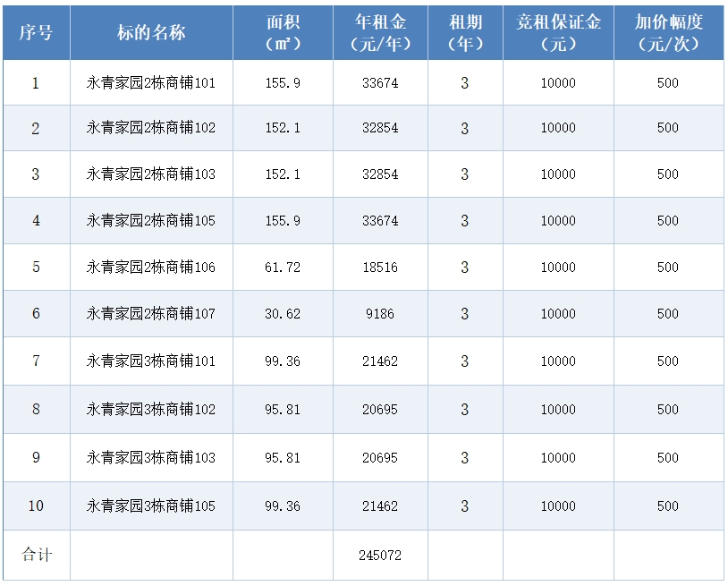Click the area cell showing 30.62
The width and height of the screenshot is (728, 586).
coord(283,314)
